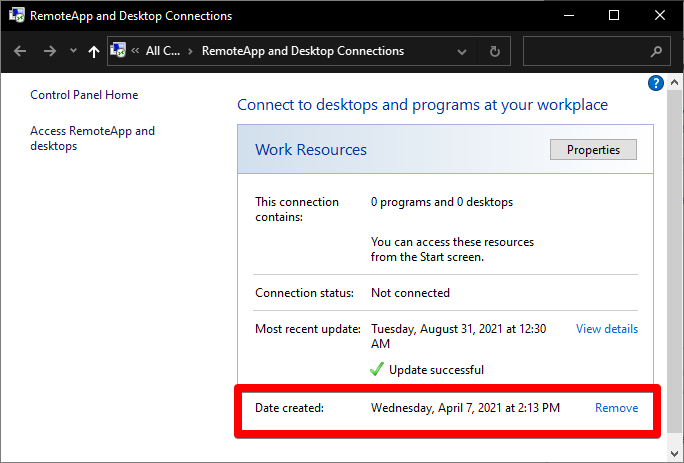
Task: Click the breadcrumb arrow after 'All C...'
Action: click(190, 51)
